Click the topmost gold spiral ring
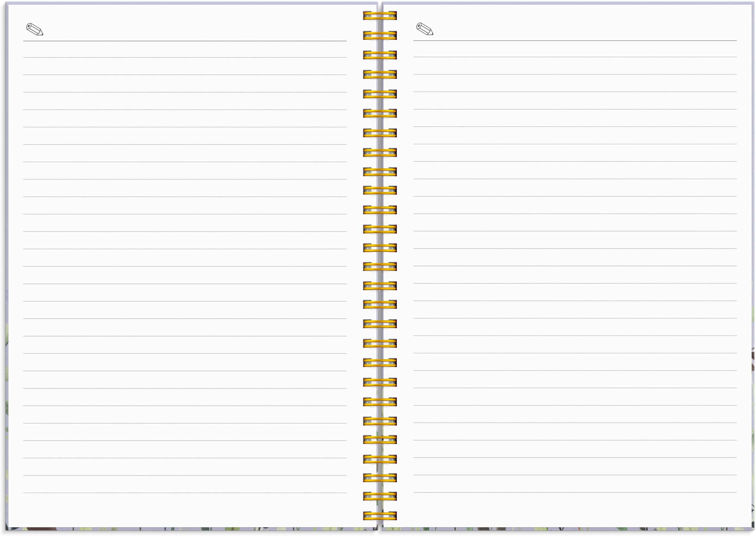 point(380,15)
